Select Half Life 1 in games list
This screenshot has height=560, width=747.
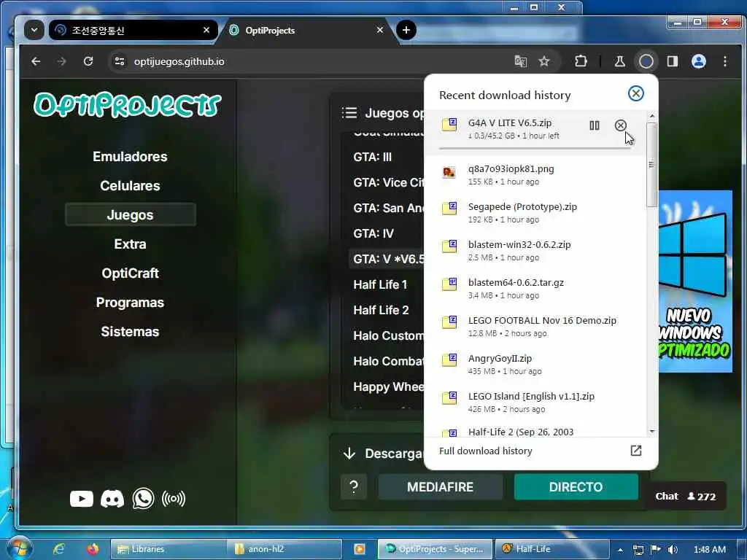[x=380, y=285]
